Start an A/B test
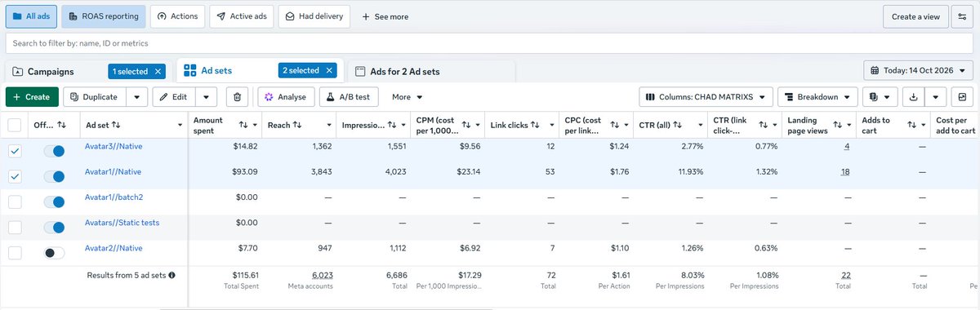 349,97
